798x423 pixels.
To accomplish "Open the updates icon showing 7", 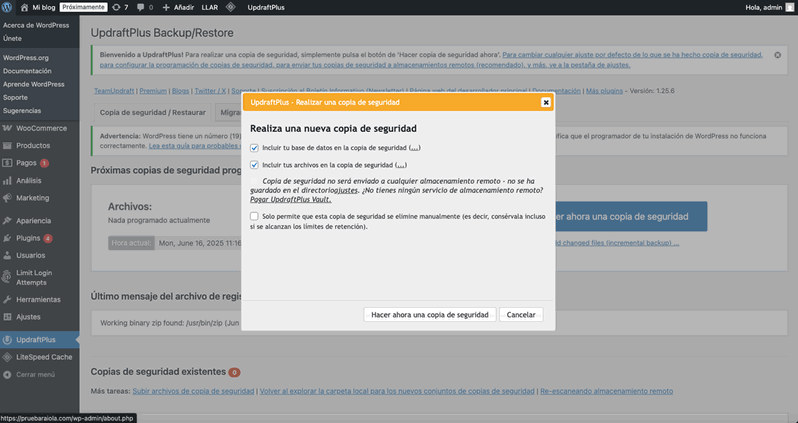I will click(116, 7).
